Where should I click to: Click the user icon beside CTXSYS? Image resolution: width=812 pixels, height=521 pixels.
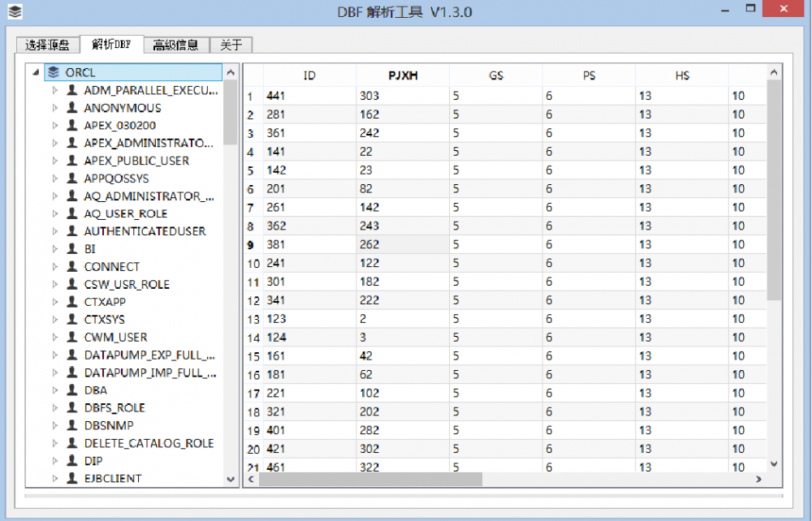72,319
